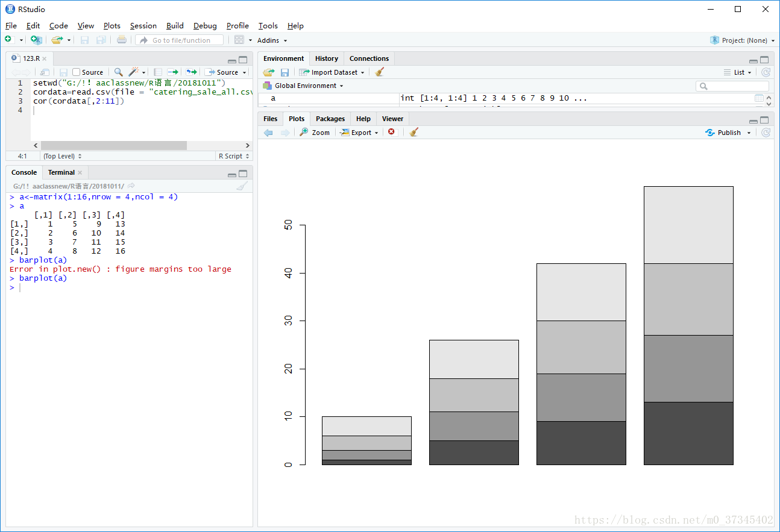Refresh the current plot

[x=766, y=133]
